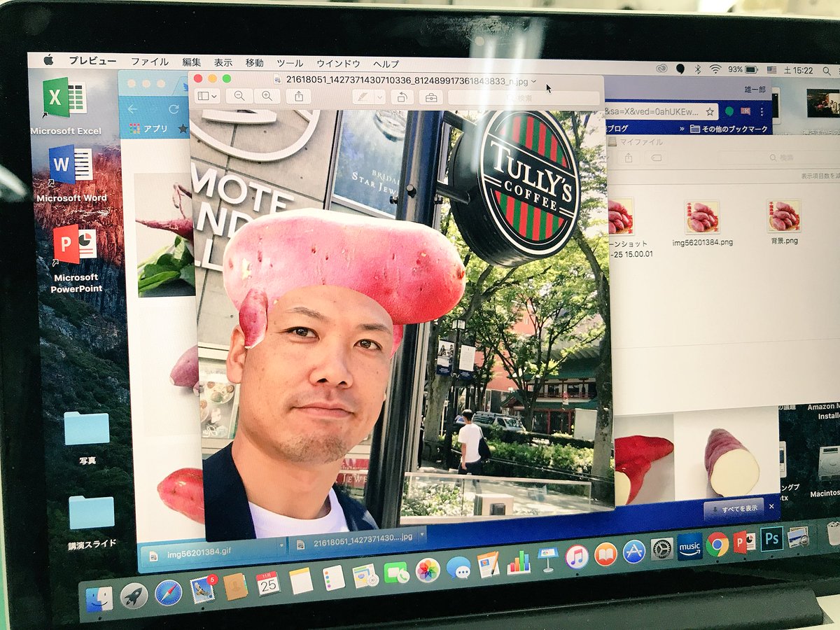Screen dimensions: 840x630
Task: Open Numbers from the Dock
Action: pos(519,561)
